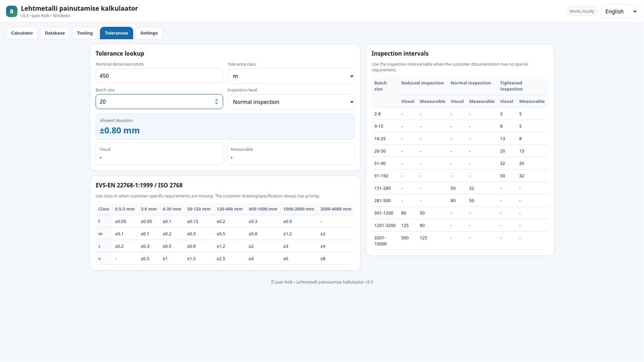The image size is (644, 362).
Task: Click the Works locally badge
Action: (582, 11)
